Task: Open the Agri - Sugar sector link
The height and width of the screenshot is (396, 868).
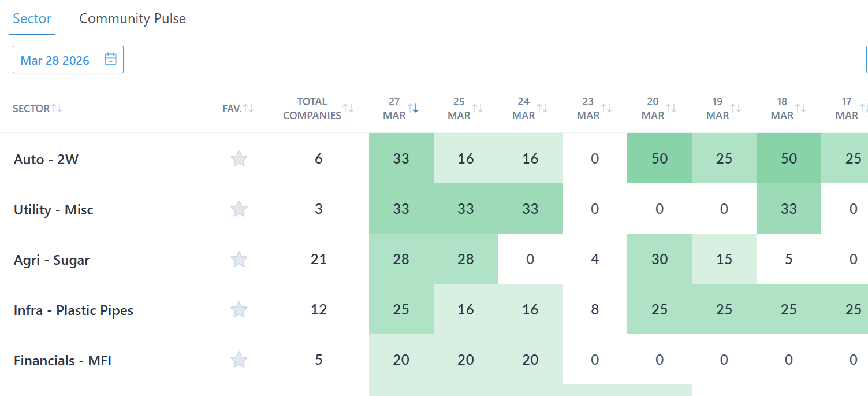Action: [51, 260]
